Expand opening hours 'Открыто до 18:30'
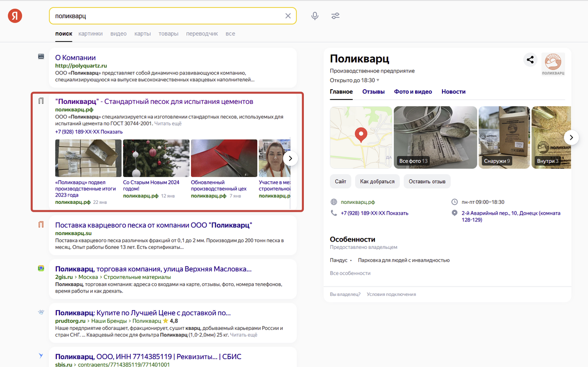The width and height of the screenshot is (588, 367). pos(355,80)
